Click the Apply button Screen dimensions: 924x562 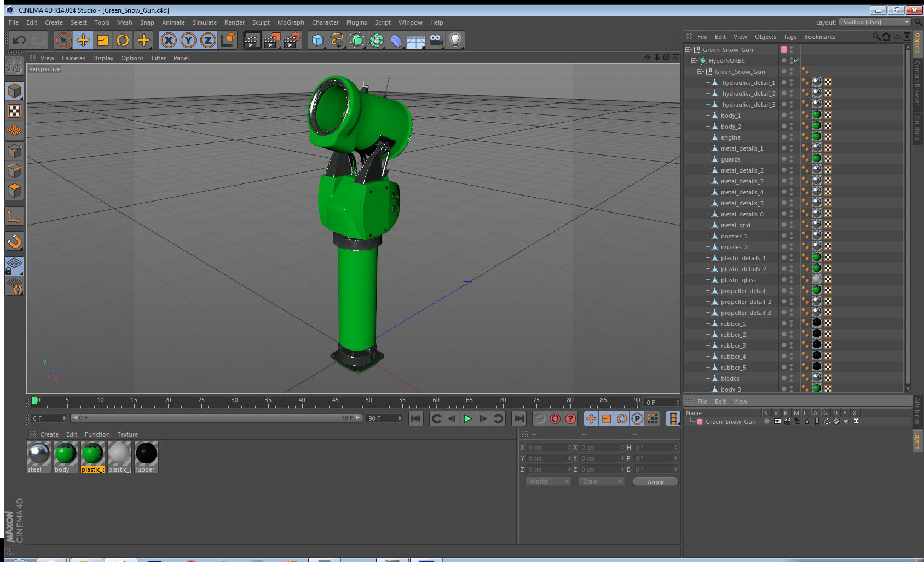click(655, 481)
